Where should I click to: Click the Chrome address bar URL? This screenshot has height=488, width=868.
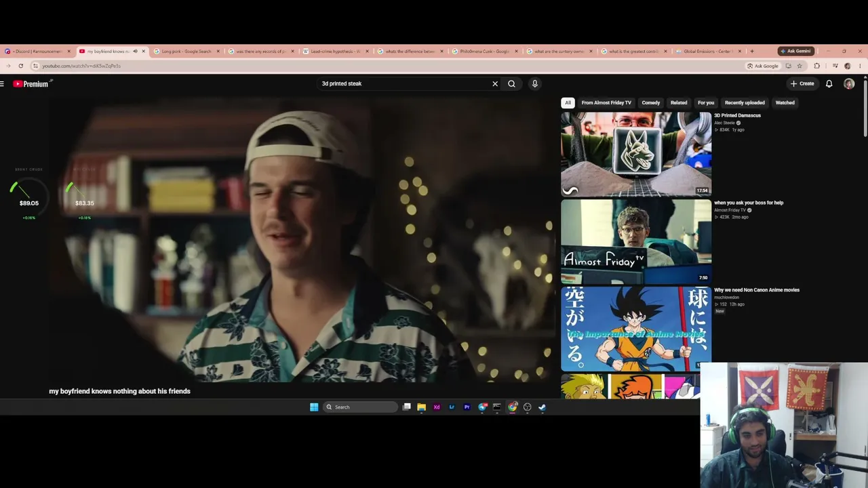81,66
